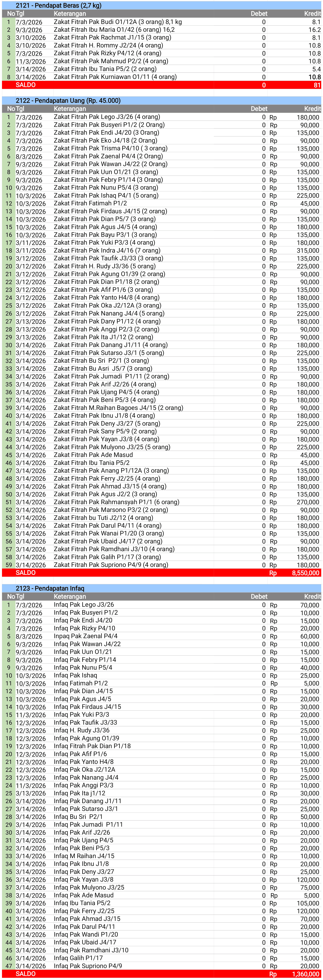This screenshot has width=323, height=980.
Task: Select "Zakat Fitrah H. Rudy J3/36" description
Action: click(x=104, y=266)
